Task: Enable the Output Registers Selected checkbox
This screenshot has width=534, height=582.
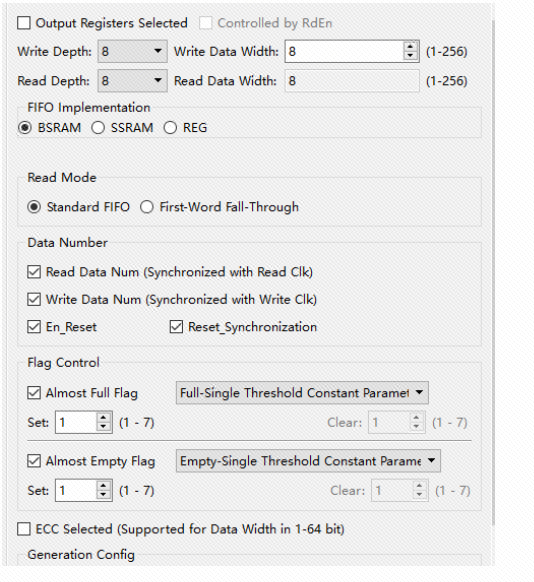Action: (24, 23)
